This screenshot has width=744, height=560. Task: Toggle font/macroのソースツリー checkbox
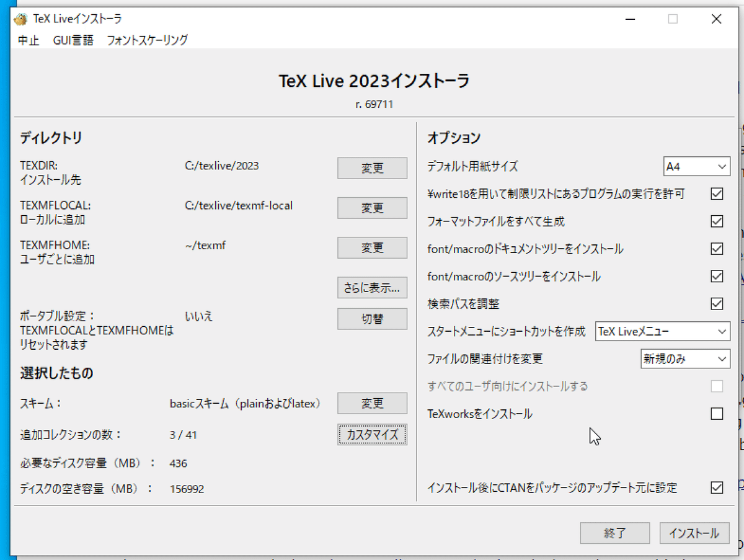click(x=717, y=276)
